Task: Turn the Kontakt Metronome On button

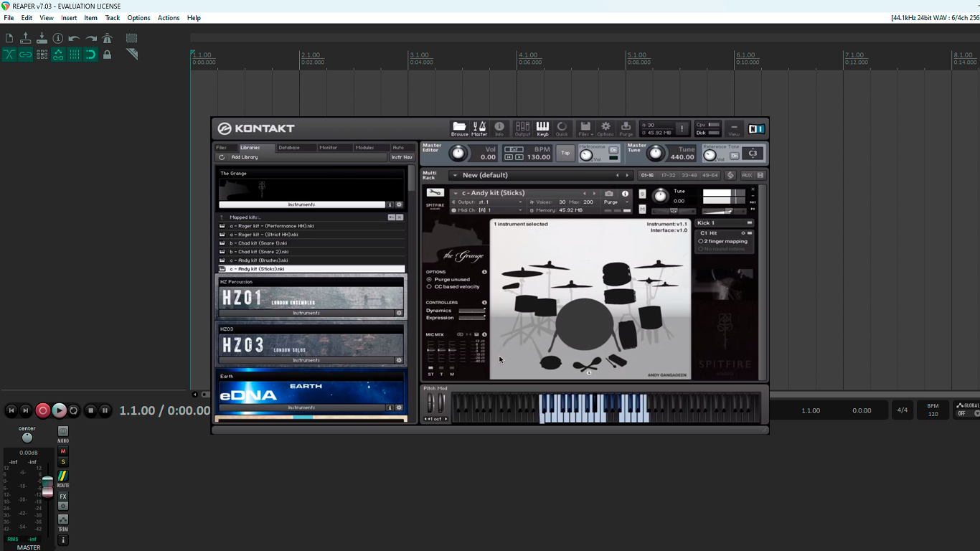Action: point(613,150)
